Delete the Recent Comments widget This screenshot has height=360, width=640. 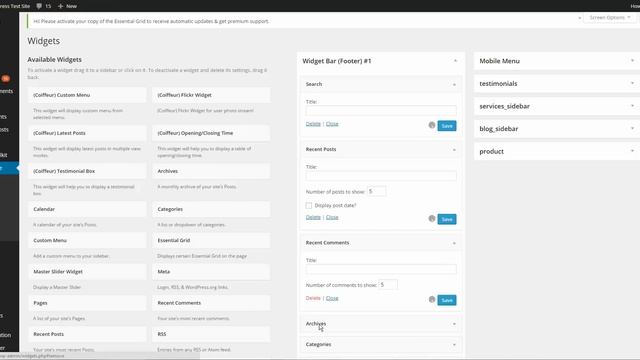pyautogui.click(x=313, y=298)
